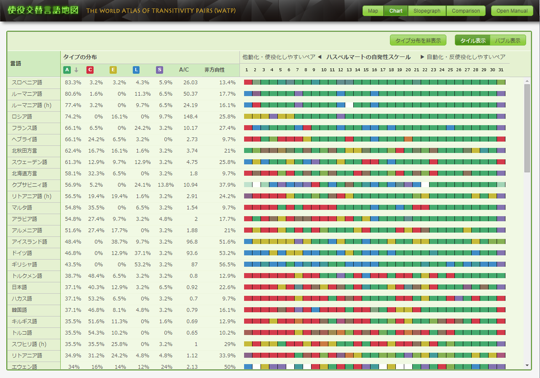Sort by A/C ratio column header
Image resolution: width=540 pixels, height=378 pixels.
click(184, 70)
